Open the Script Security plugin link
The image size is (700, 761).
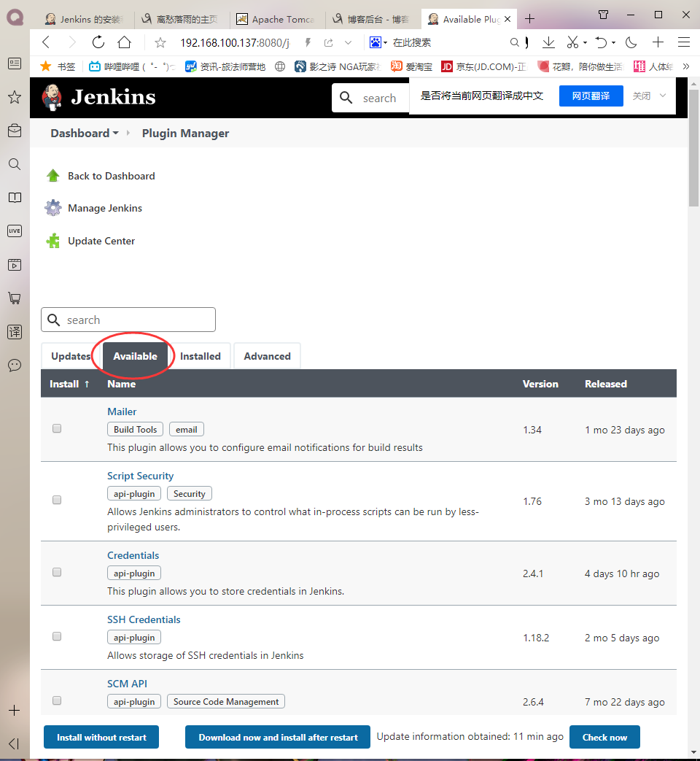[x=140, y=476]
